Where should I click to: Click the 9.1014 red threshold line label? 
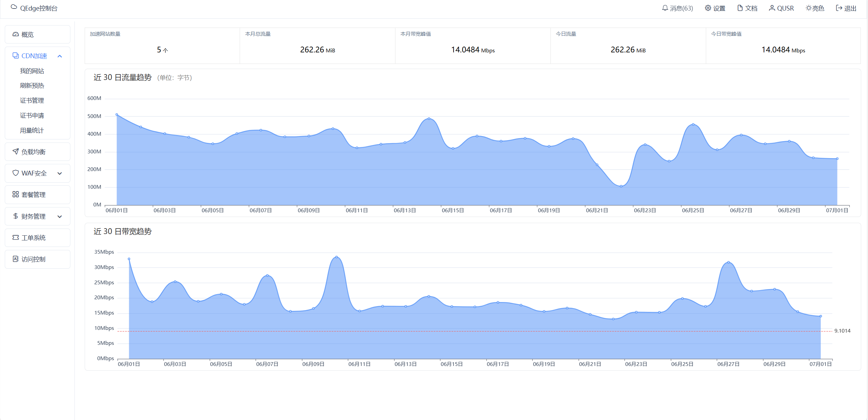point(842,331)
